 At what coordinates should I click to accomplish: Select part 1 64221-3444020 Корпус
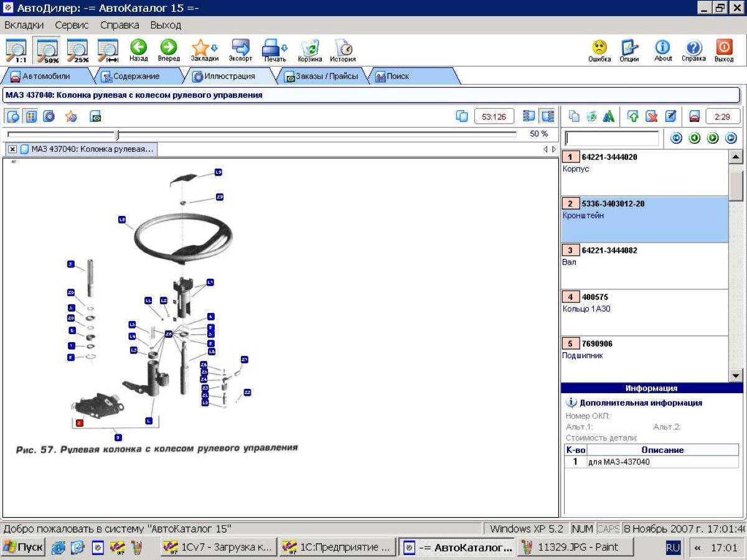point(644,172)
